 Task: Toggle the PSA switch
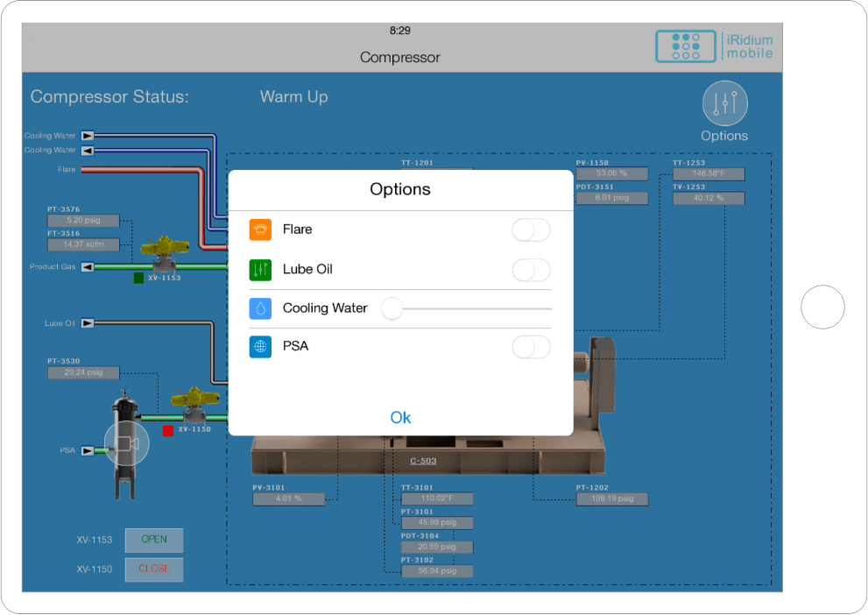(531, 347)
